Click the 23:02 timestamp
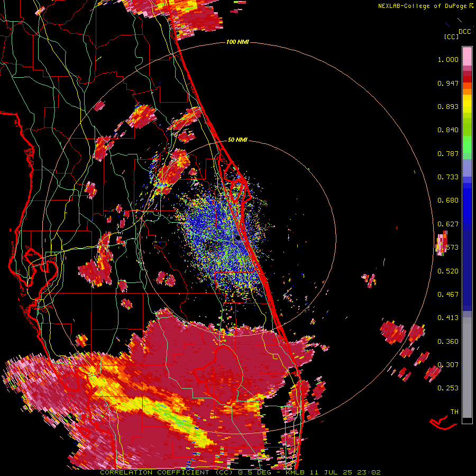Viewport: 476px width, 476px height. [370, 472]
